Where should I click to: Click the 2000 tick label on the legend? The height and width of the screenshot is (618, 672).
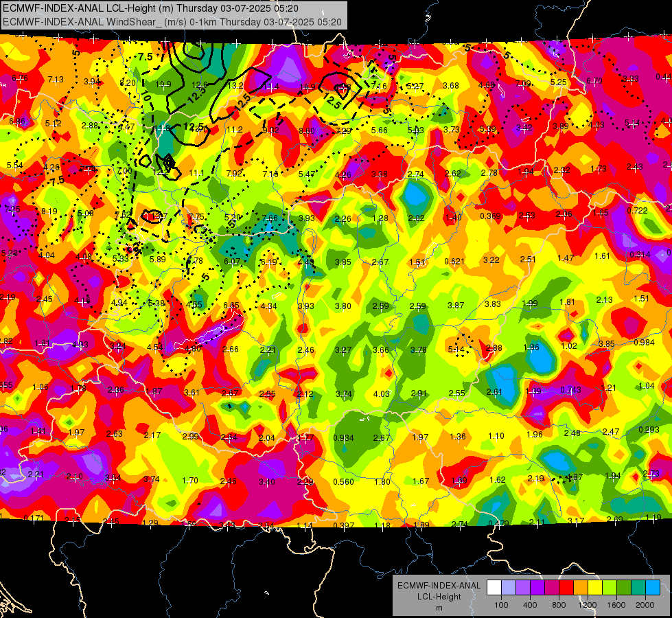coord(645,605)
